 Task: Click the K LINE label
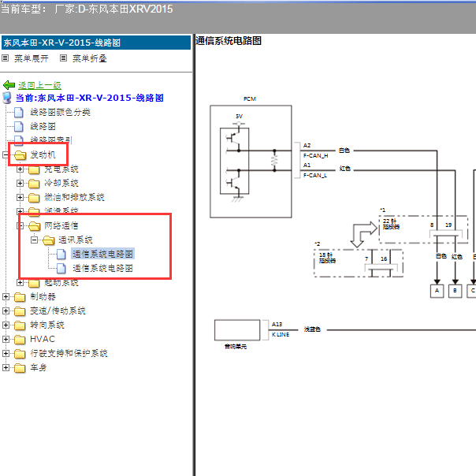click(x=281, y=334)
